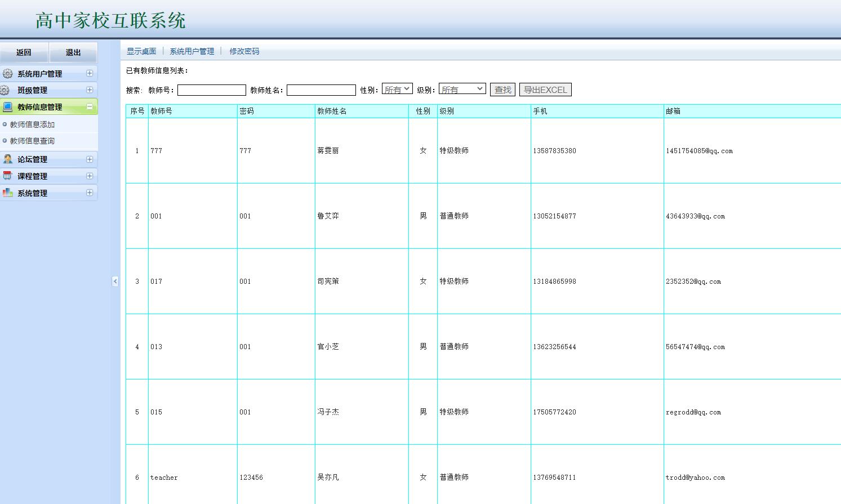
Task: Click email 56547474@qq.com
Action: tap(696, 347)
